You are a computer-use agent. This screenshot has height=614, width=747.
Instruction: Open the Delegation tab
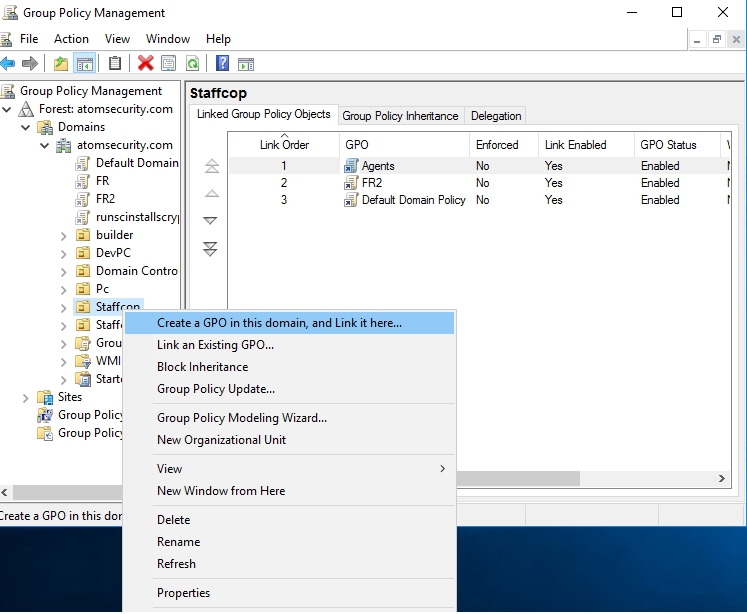click(x=495, y=116)
